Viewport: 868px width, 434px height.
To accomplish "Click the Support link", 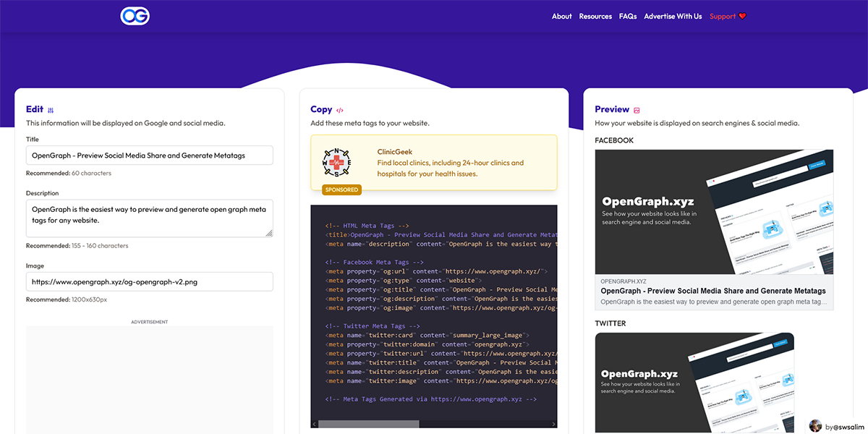I will [x=722, y=17].
